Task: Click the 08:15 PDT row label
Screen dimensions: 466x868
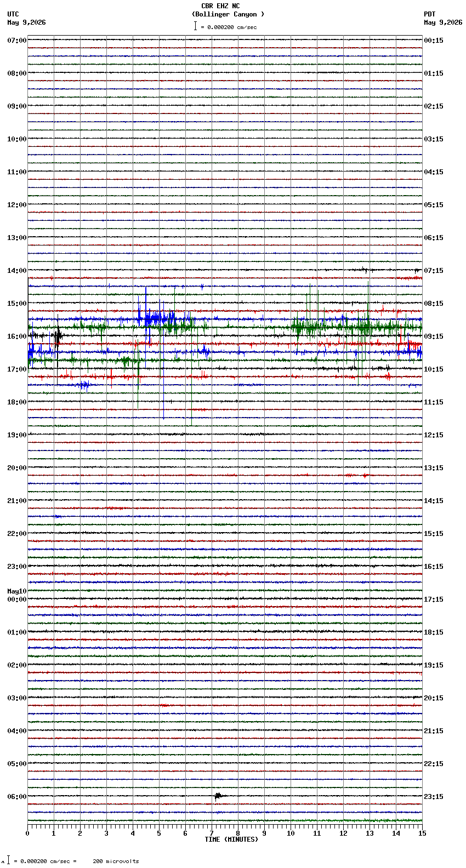Action: [x=434, y=304]
